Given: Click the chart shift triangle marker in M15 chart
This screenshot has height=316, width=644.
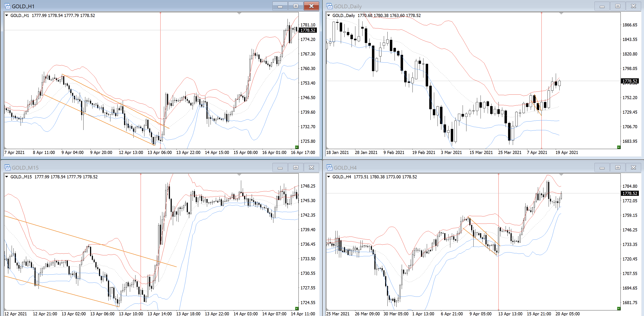Looking at the screenshot, I should point(239,175).
